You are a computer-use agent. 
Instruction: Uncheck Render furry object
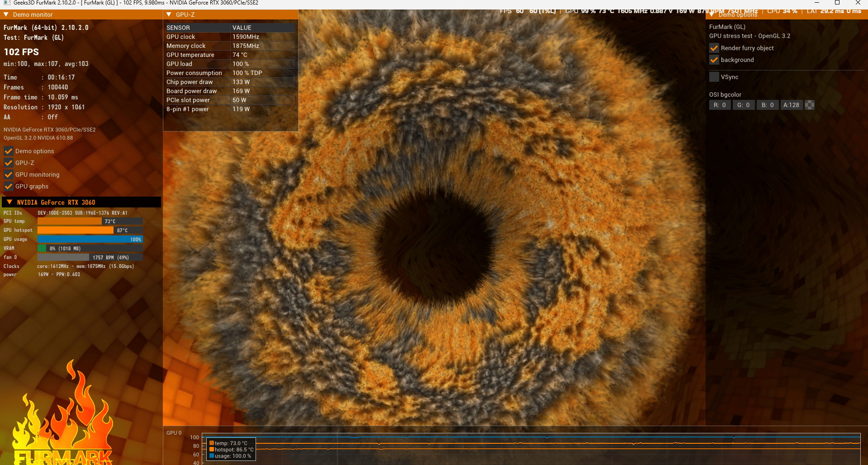[714, 48]
